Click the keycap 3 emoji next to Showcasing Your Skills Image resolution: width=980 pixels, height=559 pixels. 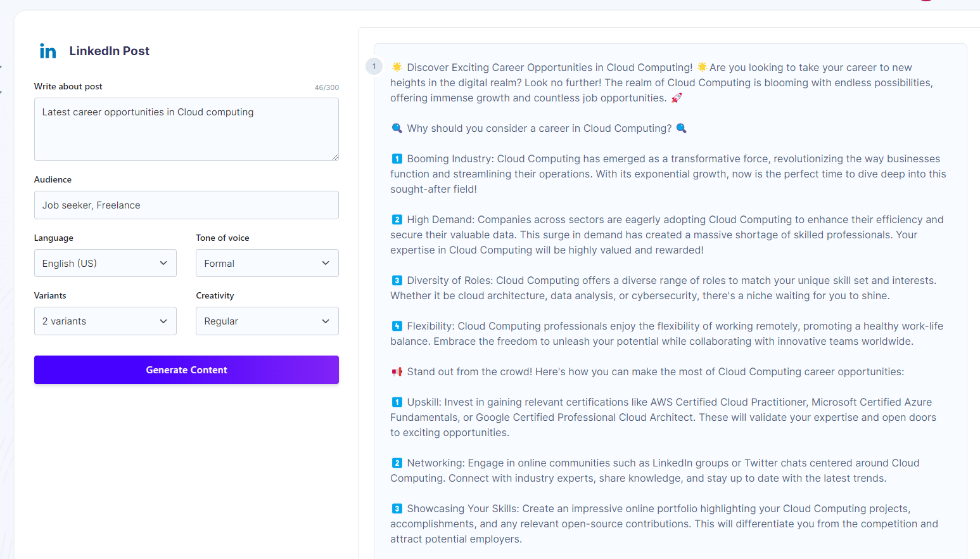397,508
